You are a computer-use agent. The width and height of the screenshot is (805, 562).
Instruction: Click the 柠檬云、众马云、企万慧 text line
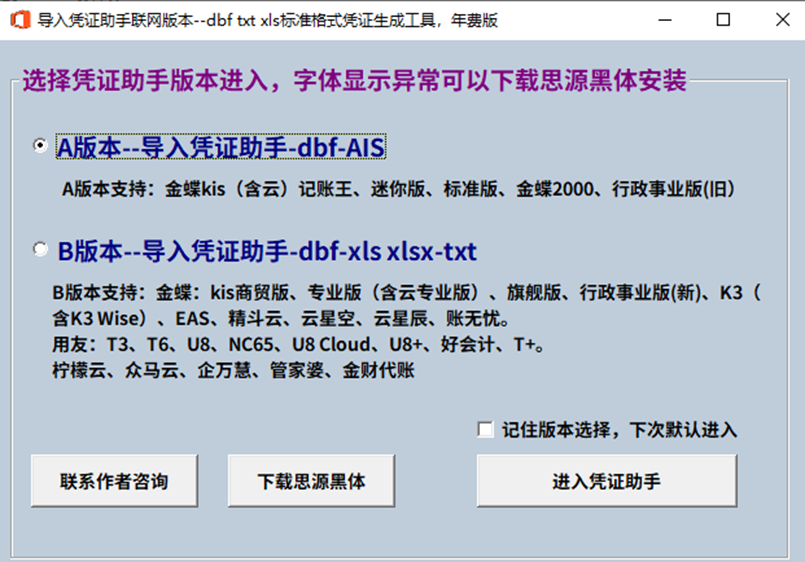[x=234, y=370]
